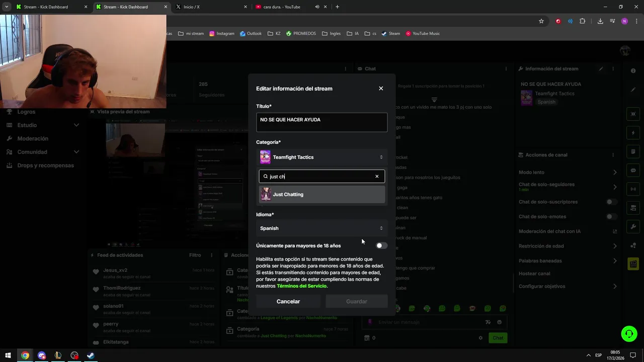Viewport: 644px width, 362px height.
Task: Click the Título text field
Action: point(321,122)
